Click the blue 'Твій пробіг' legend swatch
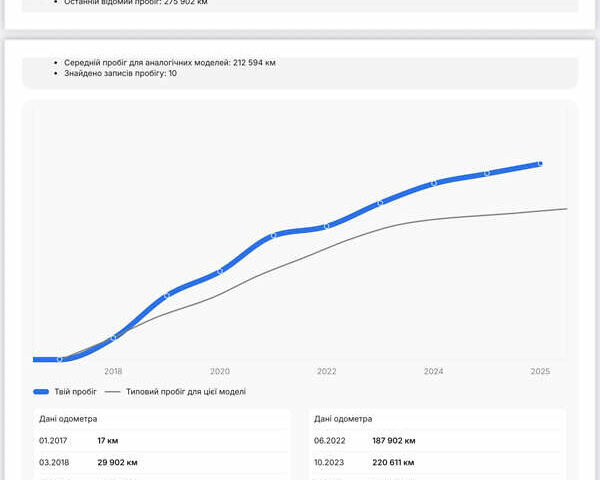 41,392
